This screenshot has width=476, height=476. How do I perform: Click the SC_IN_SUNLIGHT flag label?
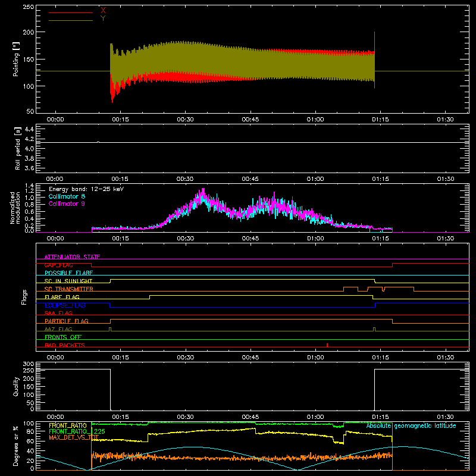[68, 281]
